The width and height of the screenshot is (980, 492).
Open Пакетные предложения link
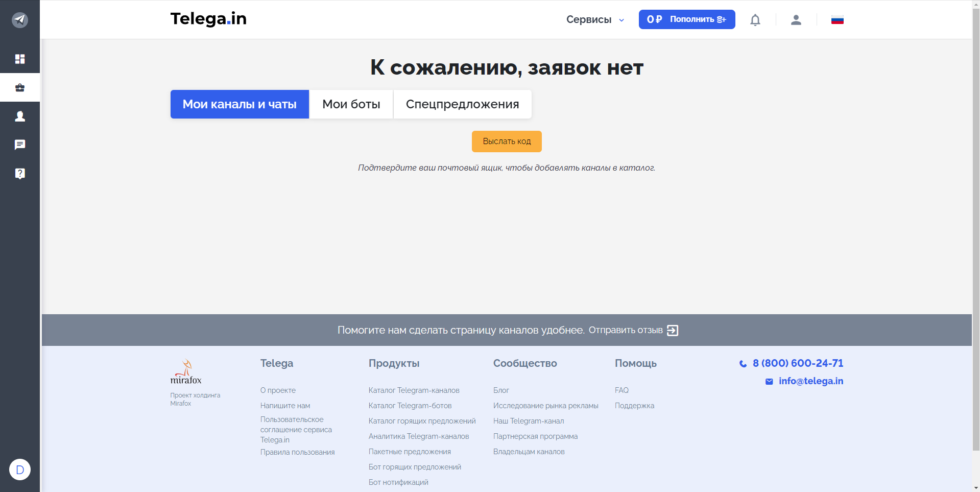point(410,452)
